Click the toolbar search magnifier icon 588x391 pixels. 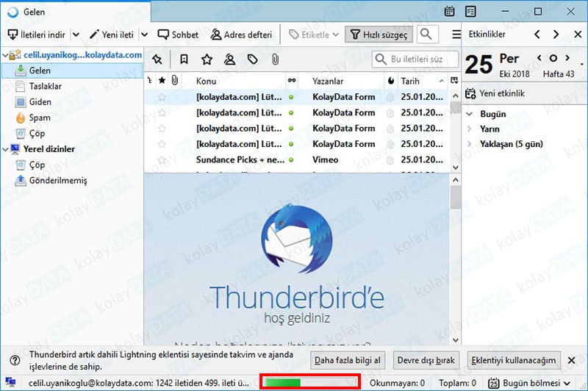tap(426, 34)
